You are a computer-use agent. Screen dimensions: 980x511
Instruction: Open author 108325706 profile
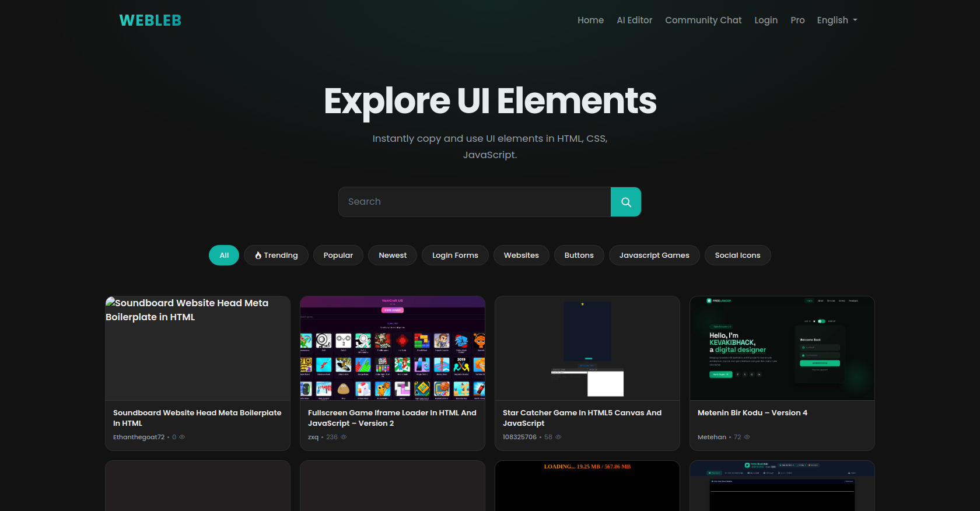[x=520, y=437]
